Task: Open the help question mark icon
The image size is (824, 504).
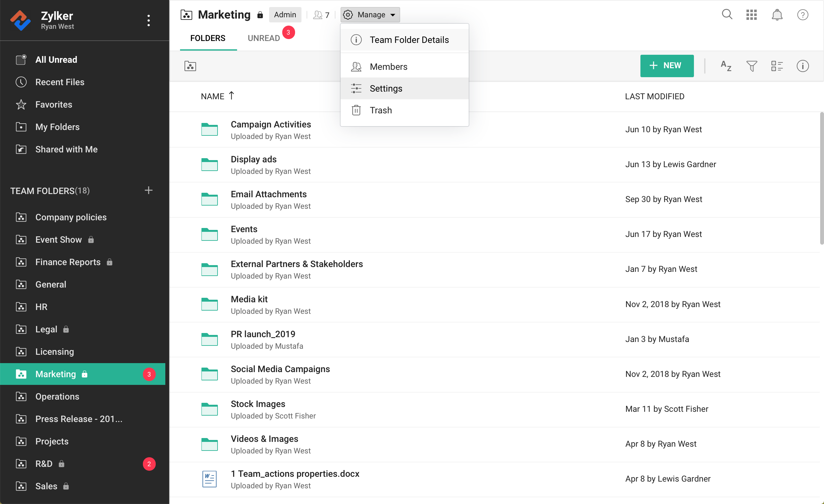Action: tap(802, 15)
